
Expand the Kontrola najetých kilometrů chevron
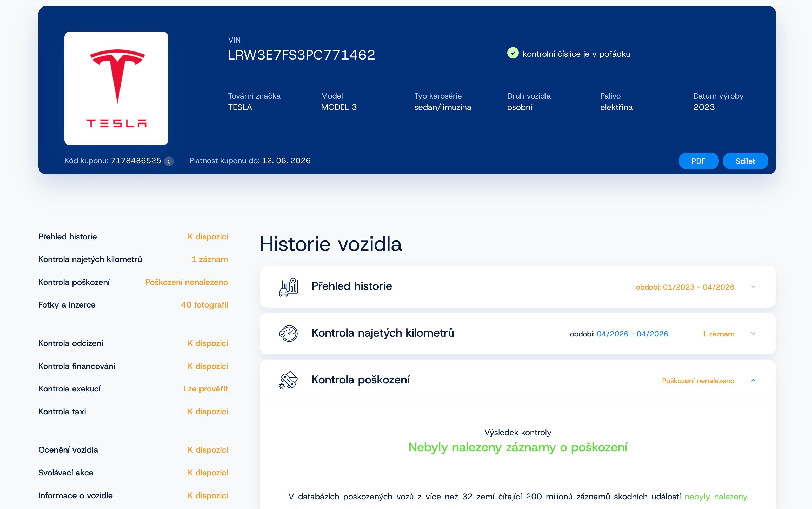pos(753,334)
